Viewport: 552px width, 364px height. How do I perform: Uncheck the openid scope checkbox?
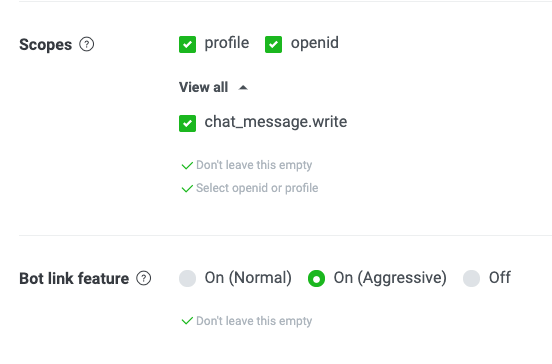(273, 44)
